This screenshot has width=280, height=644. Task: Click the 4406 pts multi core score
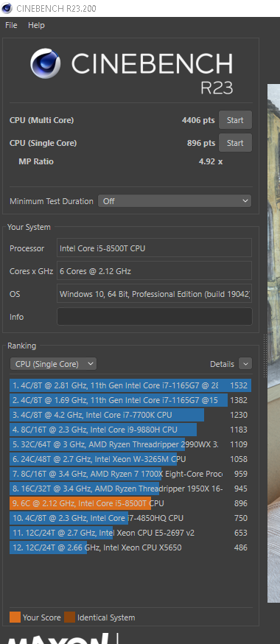[x=198, y=120]
